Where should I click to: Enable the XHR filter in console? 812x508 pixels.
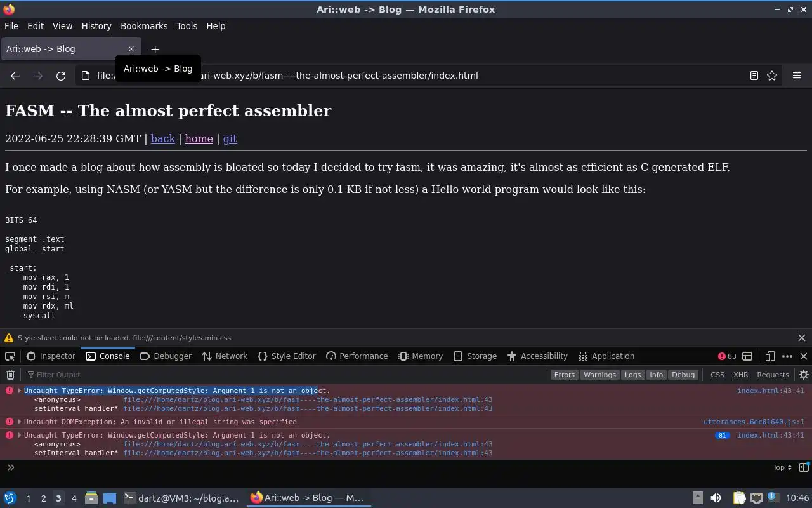(x=740, y=375)
